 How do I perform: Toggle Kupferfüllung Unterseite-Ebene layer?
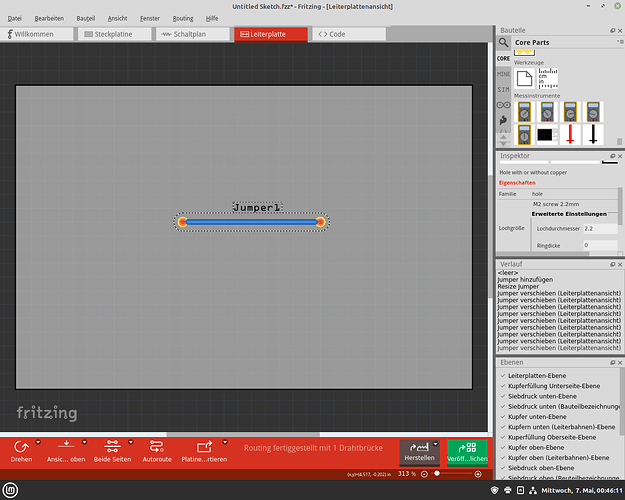[503, 386]
